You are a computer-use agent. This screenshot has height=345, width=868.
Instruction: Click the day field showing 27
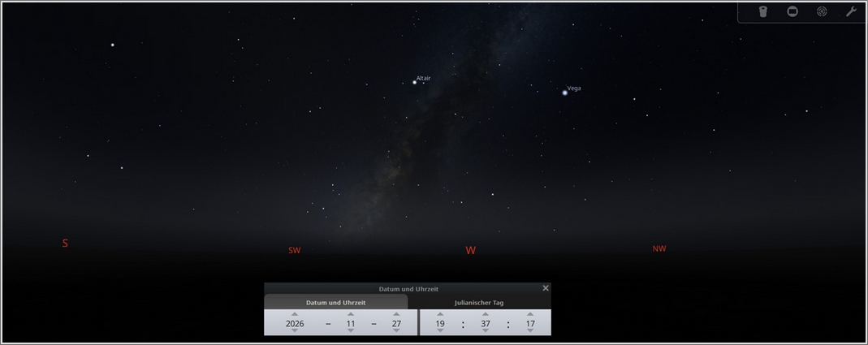point(396,323)
